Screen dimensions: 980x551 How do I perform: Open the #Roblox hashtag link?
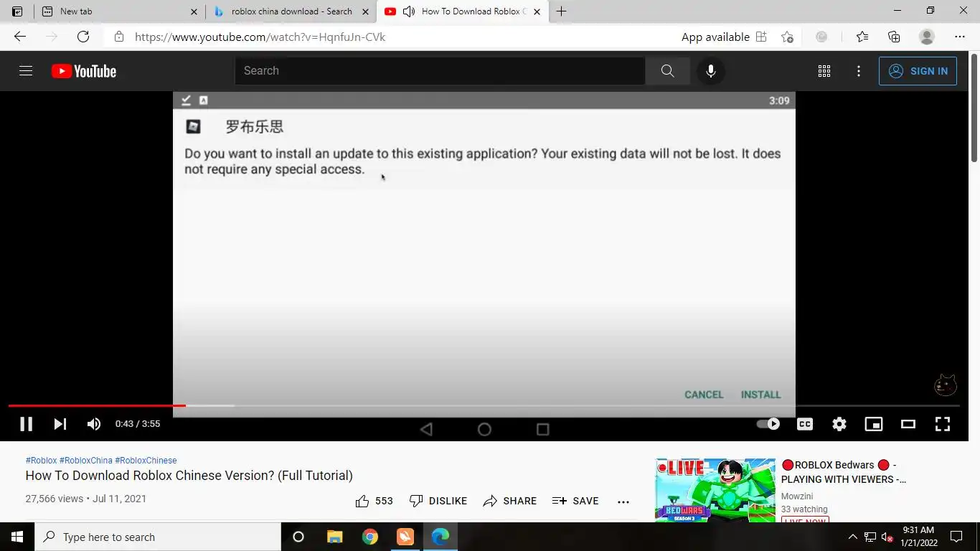pos(41,461)
